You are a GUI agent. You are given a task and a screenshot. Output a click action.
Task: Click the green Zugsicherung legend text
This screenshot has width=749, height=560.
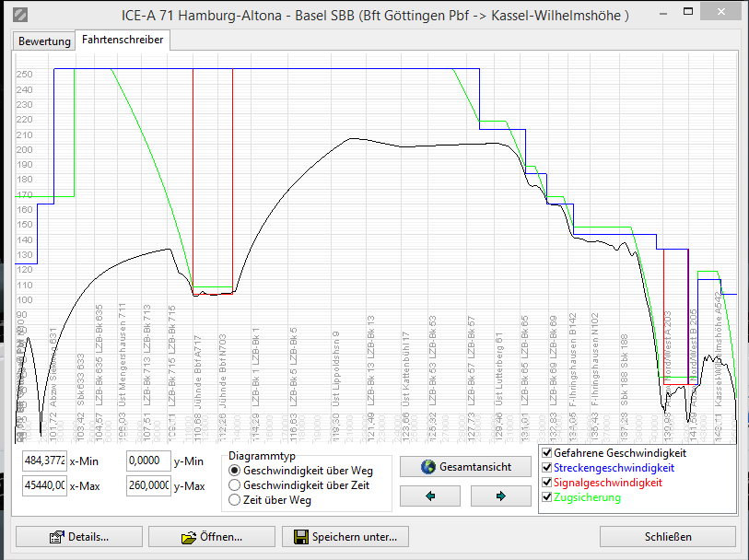[587, 497]
